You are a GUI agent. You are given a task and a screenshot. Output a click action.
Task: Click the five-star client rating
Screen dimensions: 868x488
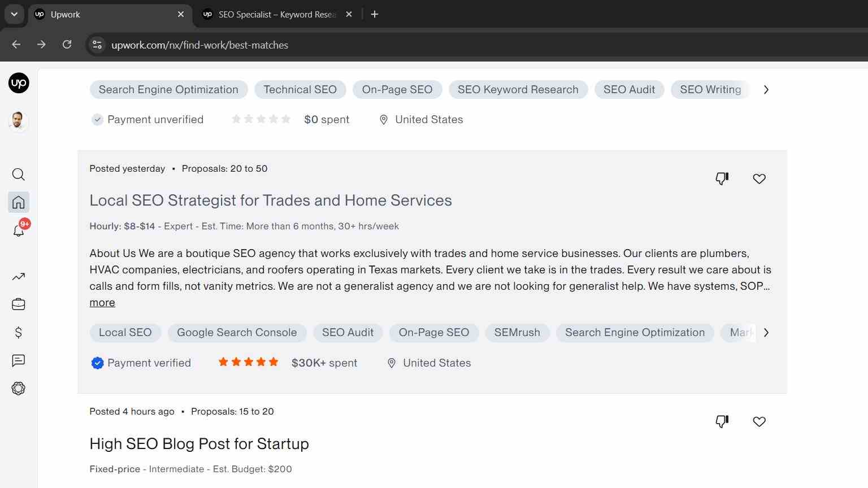(249, 363)
